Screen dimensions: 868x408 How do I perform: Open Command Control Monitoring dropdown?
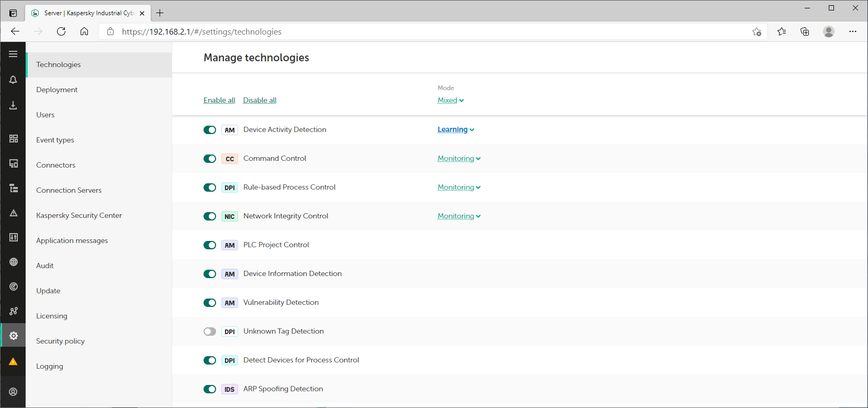[459, 158]
